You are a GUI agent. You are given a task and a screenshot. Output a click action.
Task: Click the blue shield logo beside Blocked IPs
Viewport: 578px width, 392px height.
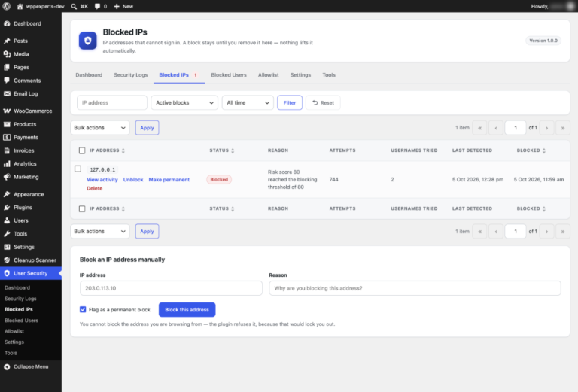88,41
